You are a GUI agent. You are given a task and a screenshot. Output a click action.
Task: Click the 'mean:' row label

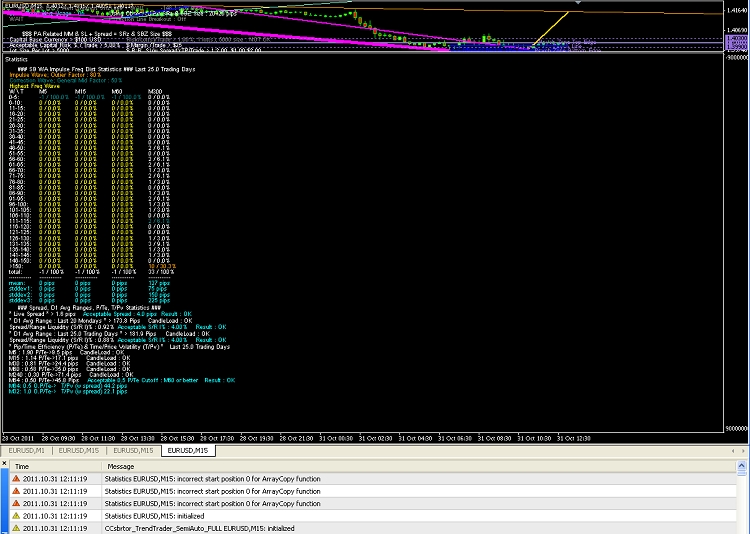point(17,283)
